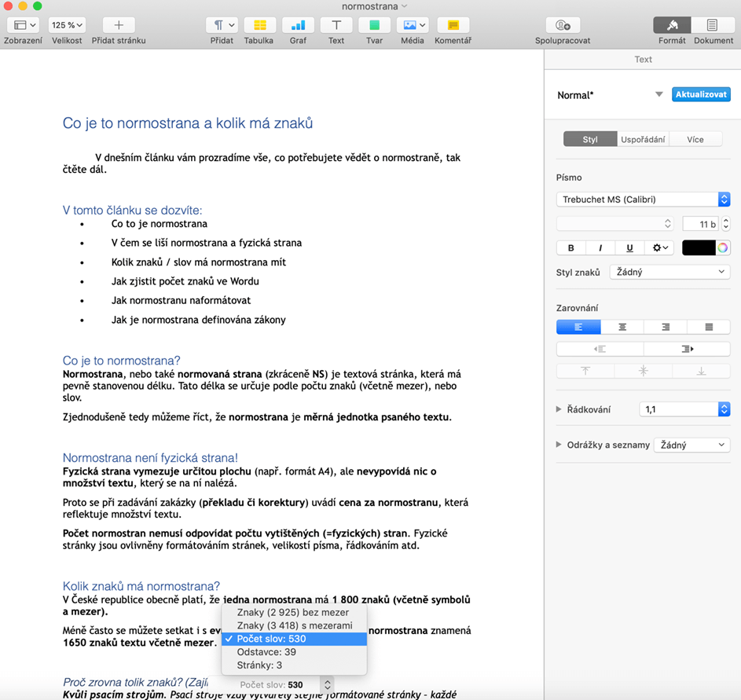The image size is (741, 700).
Task: Align text right
Action: (x=666, y=327)
